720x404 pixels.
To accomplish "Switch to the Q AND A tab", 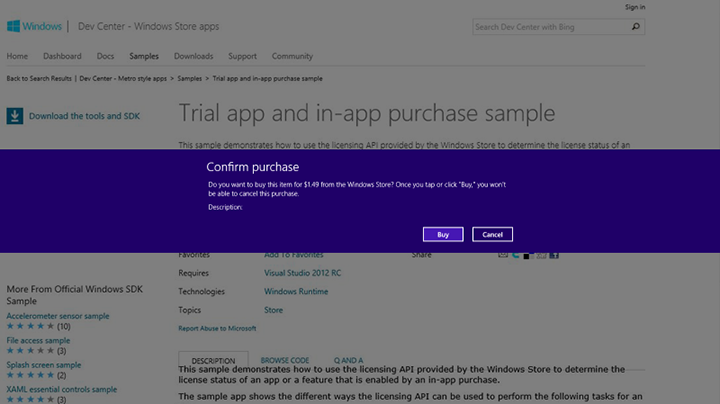I will (348, 360).
